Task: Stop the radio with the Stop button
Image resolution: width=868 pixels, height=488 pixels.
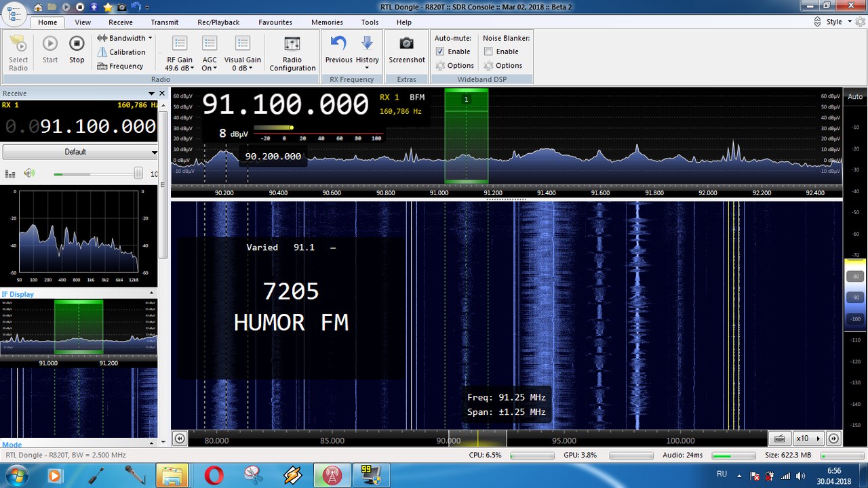Action: point(77,50)
